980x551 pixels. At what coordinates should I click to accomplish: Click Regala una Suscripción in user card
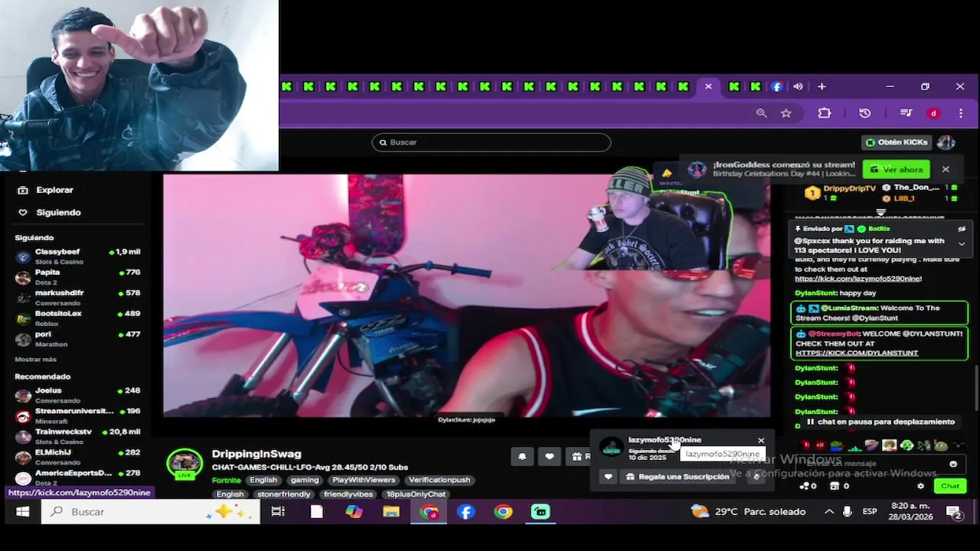coord(677,476)
